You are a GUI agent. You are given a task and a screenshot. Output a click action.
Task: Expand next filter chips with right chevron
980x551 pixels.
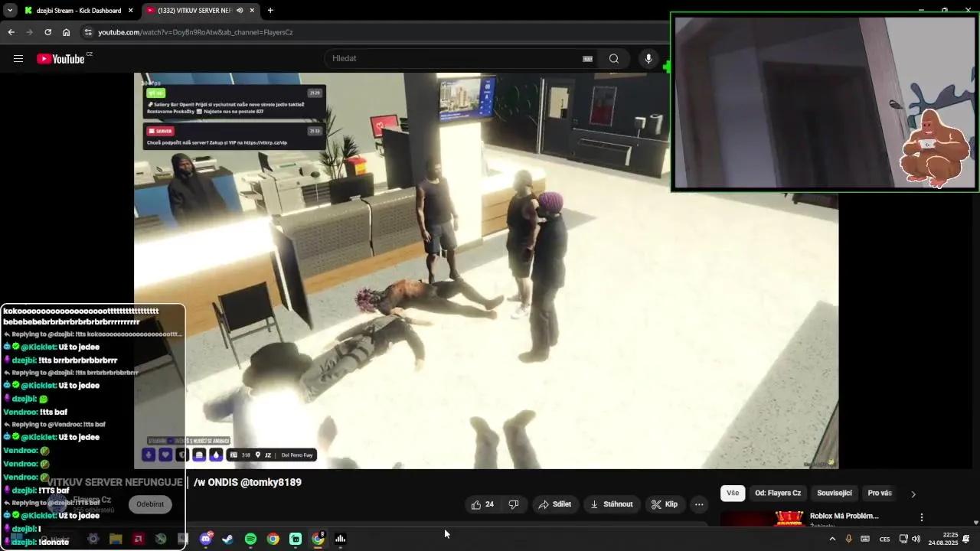point(913,494)
